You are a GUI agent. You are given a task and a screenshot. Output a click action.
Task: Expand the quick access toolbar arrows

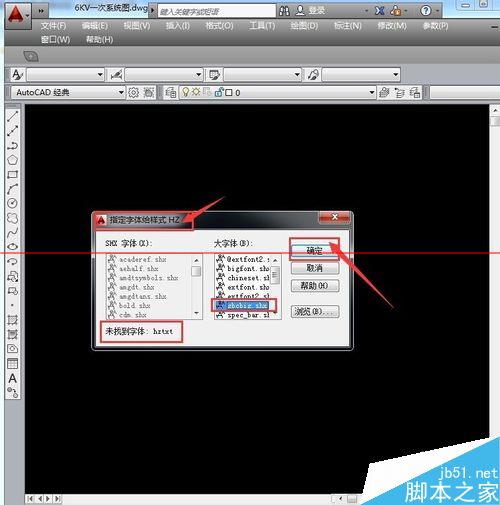tap(41, 11)
